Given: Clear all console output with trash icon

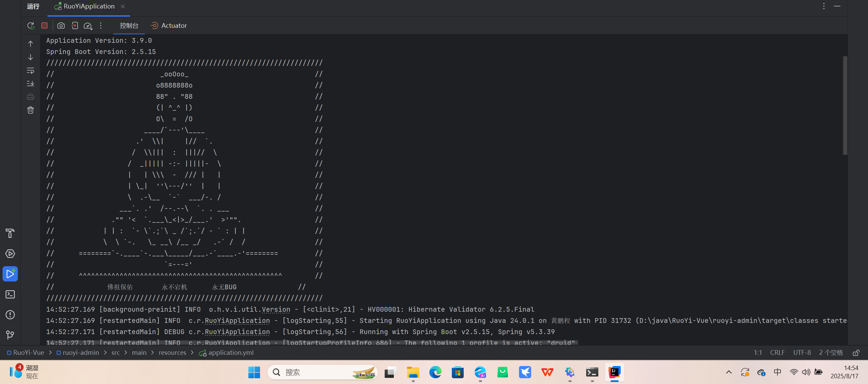Looking at the screenshot, I should pos(31,110).
